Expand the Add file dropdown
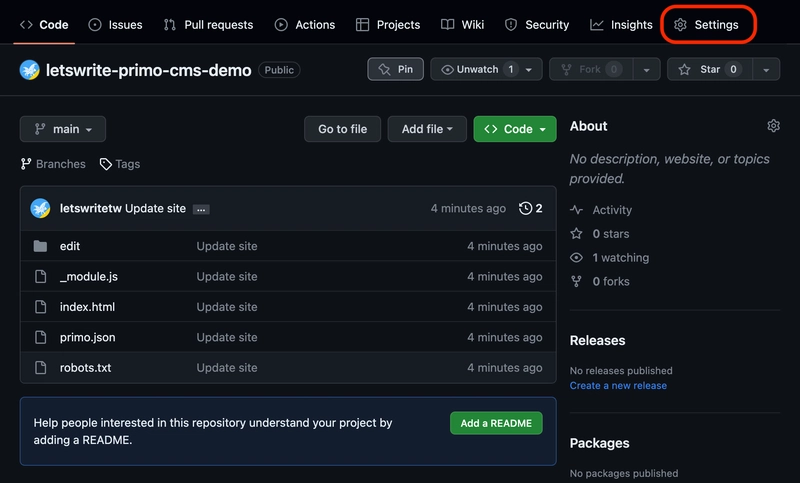The height and width of the screenshot is (483, 800). (427, 129)
